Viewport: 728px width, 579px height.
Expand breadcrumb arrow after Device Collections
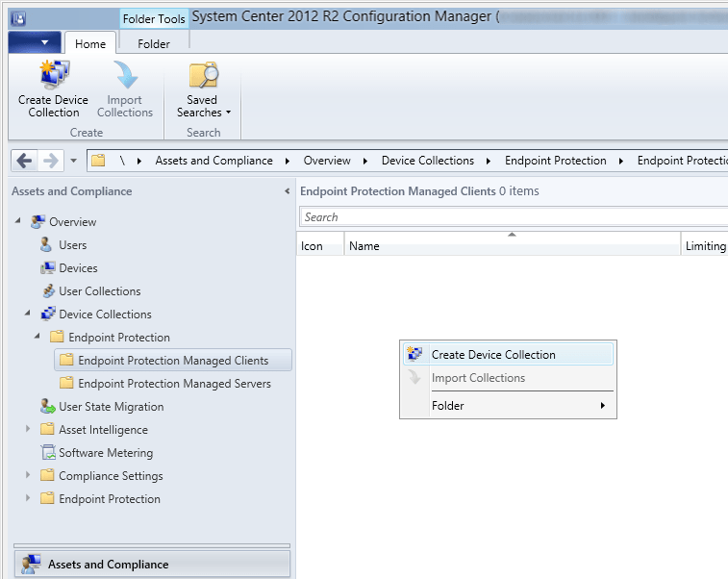click(489, 162)
